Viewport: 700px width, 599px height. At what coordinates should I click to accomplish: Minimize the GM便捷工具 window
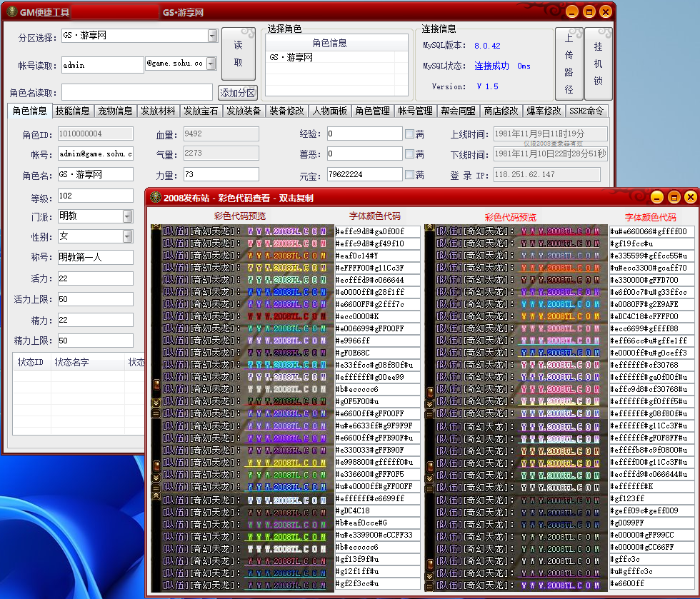572,12
